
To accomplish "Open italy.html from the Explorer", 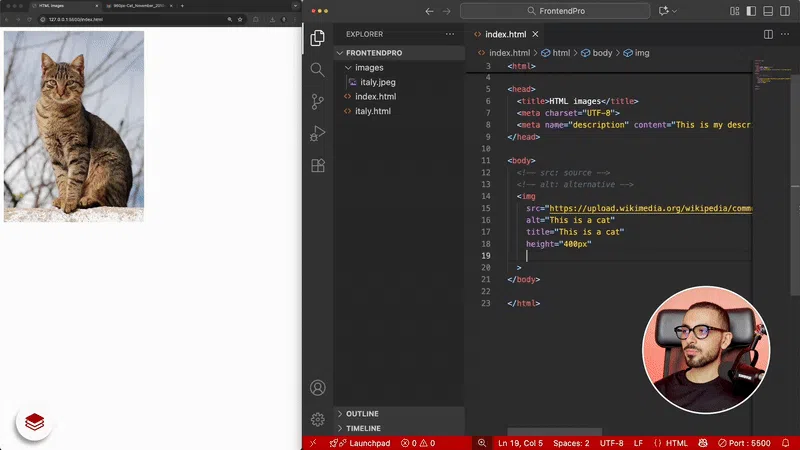I will coord(372,111).
